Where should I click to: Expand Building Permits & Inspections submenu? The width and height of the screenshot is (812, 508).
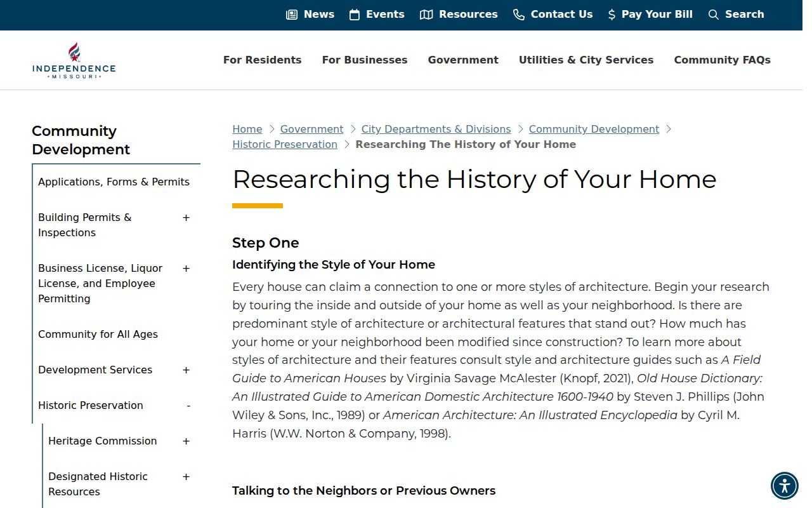point(186,218)
